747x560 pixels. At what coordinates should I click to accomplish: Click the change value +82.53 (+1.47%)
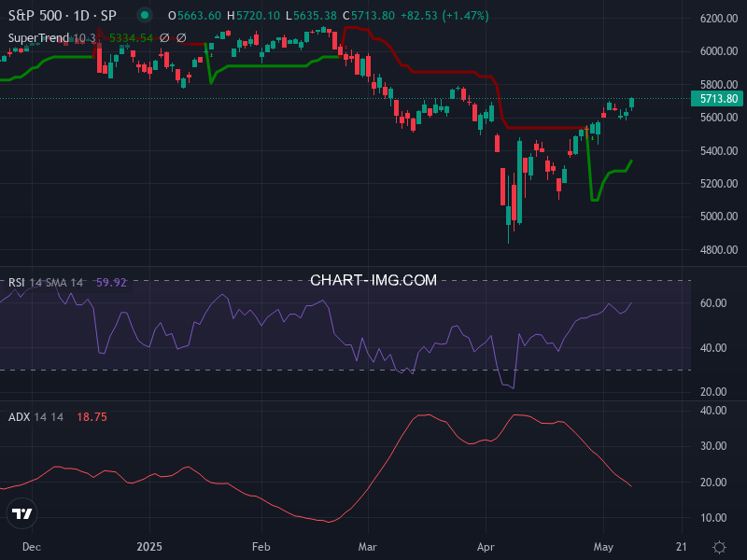tap(444, 16)
